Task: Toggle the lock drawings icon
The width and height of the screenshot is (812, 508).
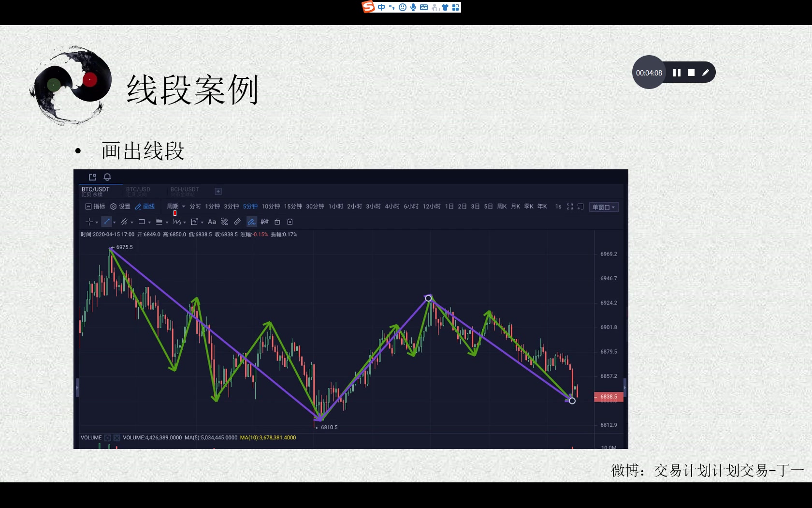Action: [277, 222]
